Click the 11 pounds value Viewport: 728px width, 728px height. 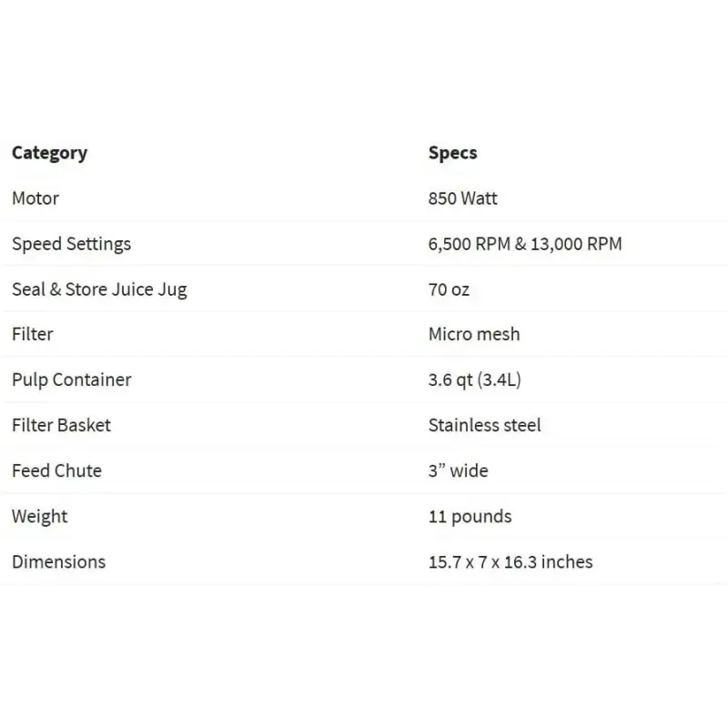point(470,517)
